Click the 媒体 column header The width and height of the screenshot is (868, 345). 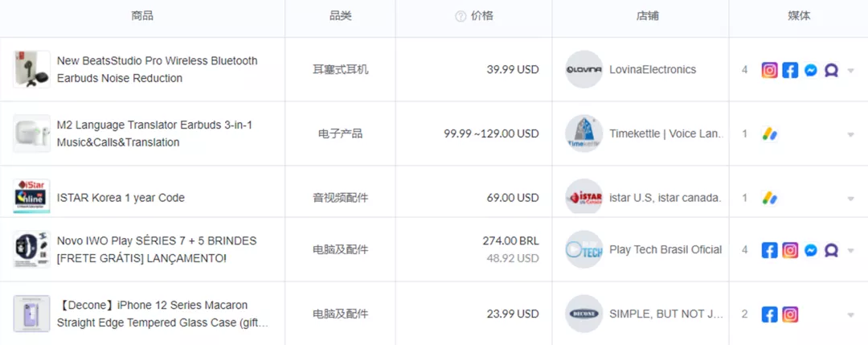click(x=799, y=16)
